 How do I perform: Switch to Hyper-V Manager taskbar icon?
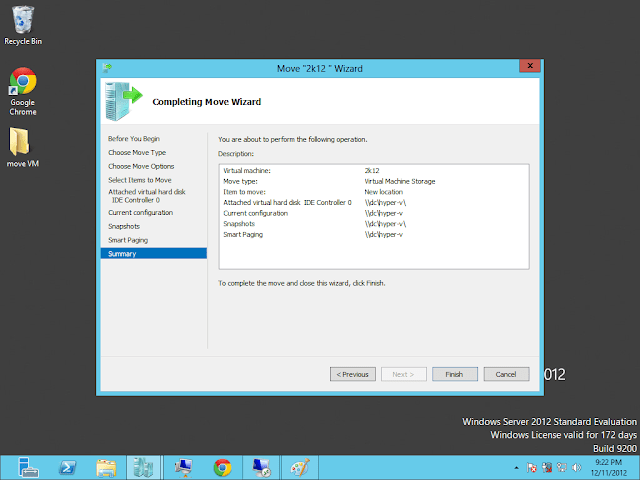145,466
